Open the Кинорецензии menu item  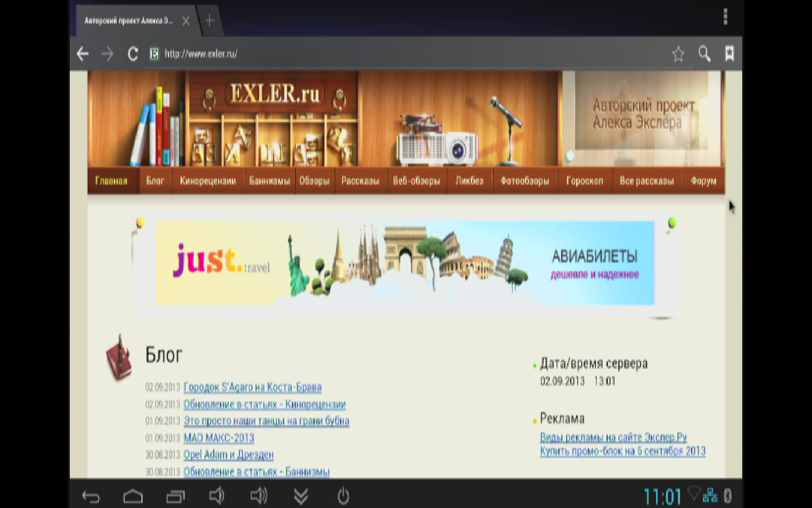208,181
